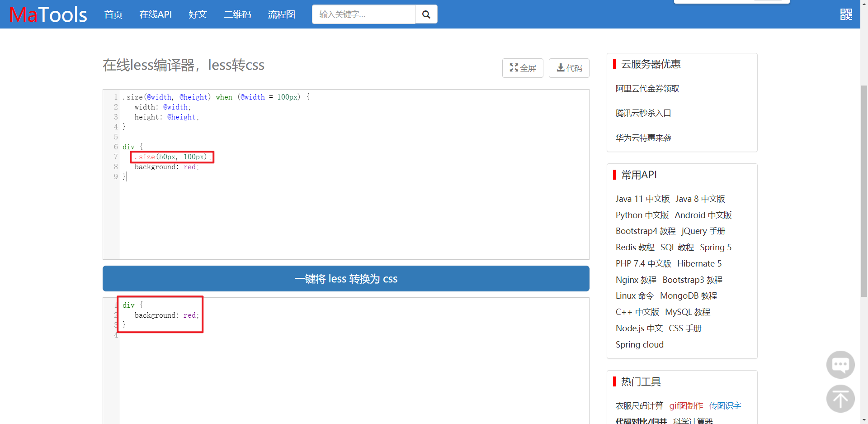Open the chat bubble support icon
Image resolution: width=868 pixels, height=424 pixels.
pos(840,364)
